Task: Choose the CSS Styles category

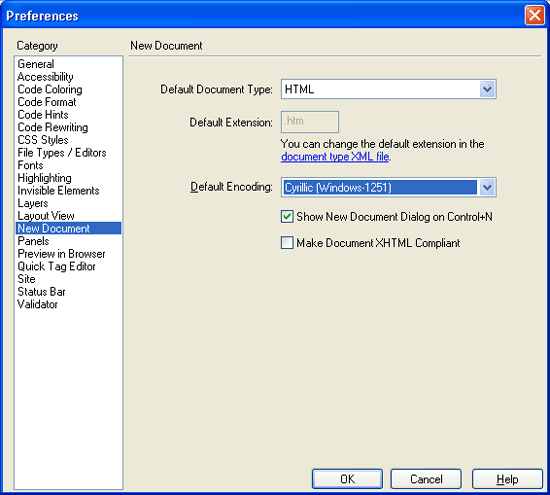Action: (43, 140)
